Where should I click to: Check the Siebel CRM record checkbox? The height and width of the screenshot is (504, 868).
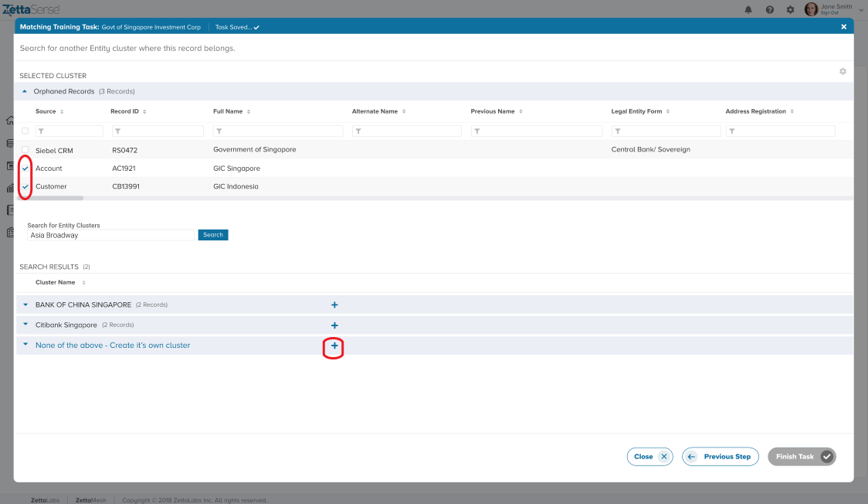click(x=25, y=150)
